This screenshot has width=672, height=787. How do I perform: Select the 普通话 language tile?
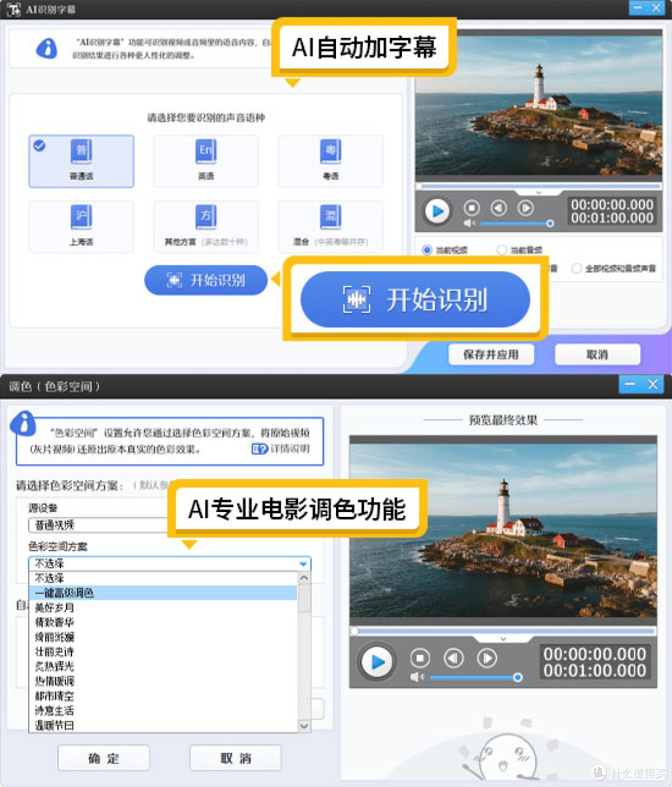point(82,161)
